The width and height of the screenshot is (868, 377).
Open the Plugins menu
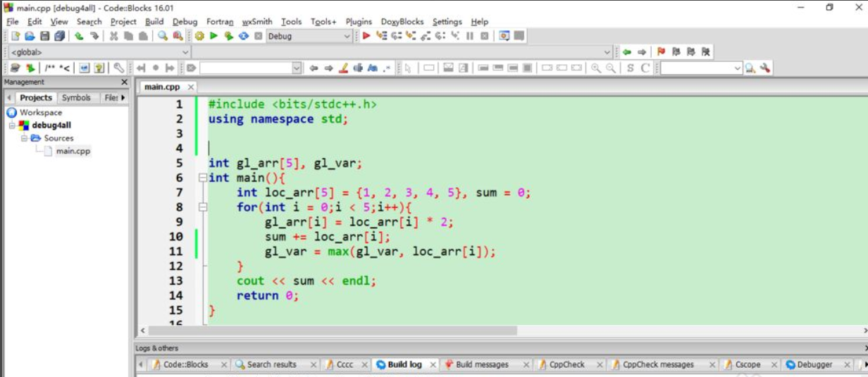point(359,22)
